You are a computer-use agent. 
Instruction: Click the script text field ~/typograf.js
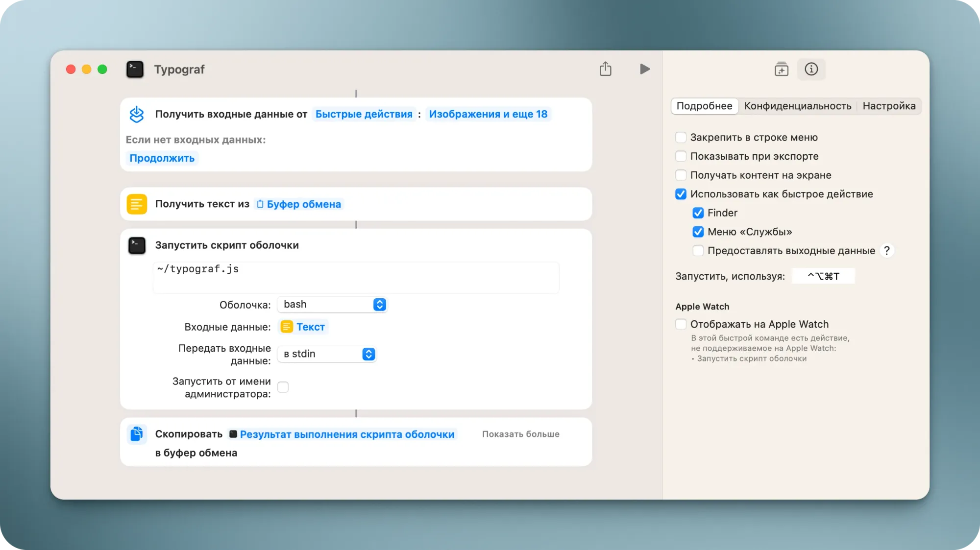tap(356, 277)
